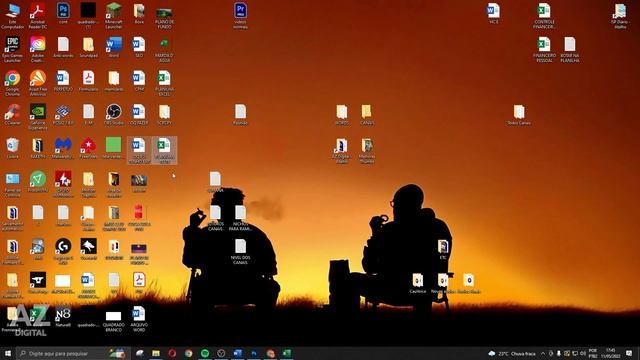This screenshot has height=360, width=640.
Task: Select Soundpad folder on desktop
Action: [88, 47]
